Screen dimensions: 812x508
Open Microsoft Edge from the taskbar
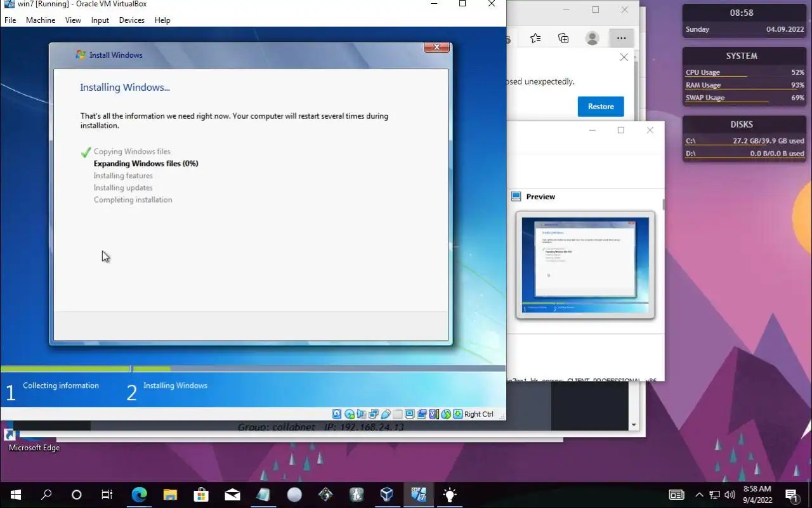pyautogui.click(x=139, y=495)
